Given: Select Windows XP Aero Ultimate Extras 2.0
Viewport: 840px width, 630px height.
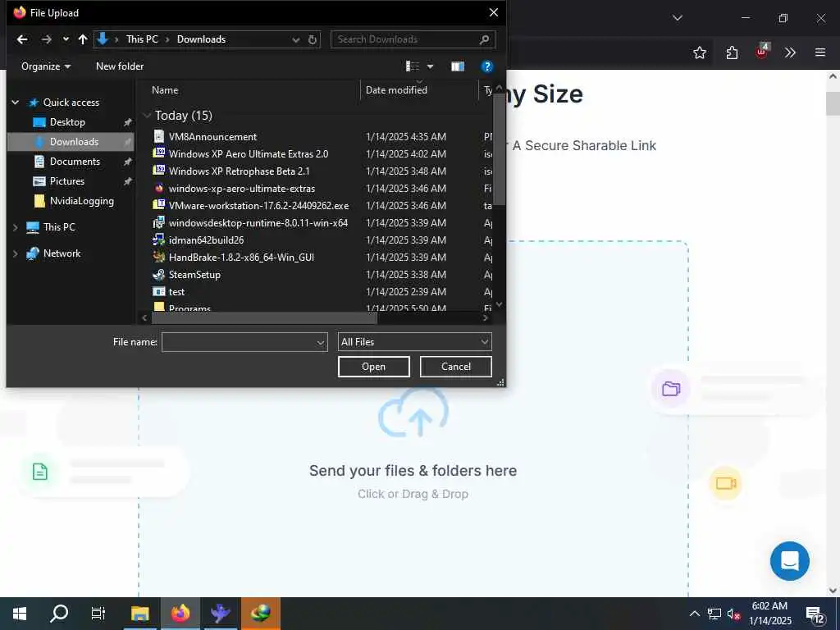Looking at the screenshot, I should (249, 153).
